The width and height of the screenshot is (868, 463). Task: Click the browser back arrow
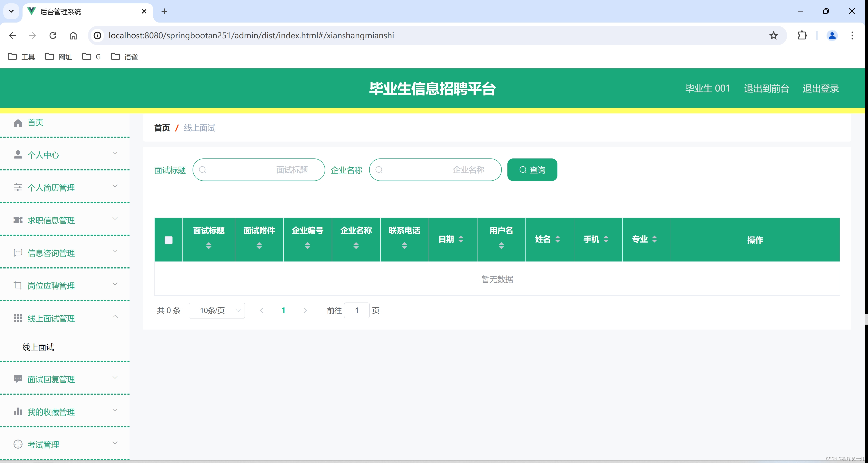12,35
